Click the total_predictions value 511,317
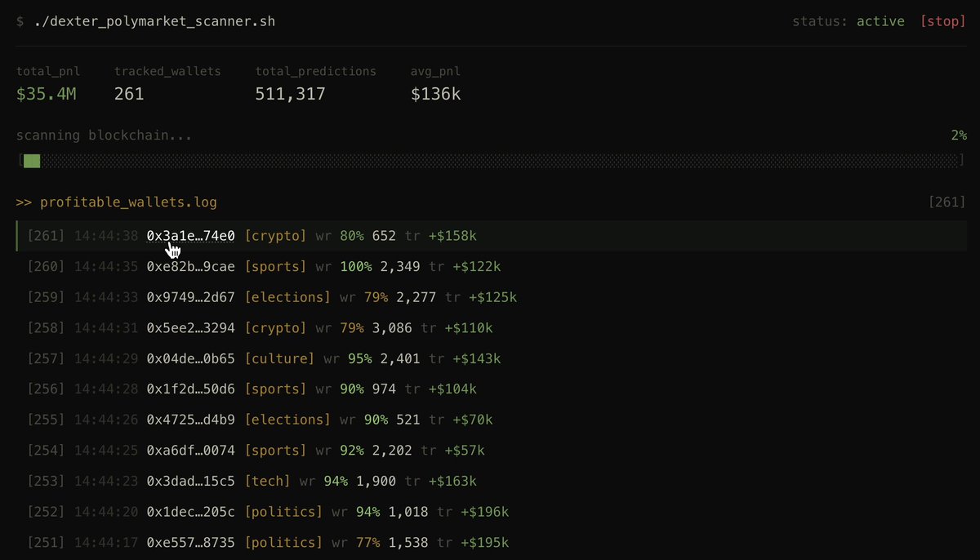The height and width of the screenshot is (560, 980). [x=290, y=94]
